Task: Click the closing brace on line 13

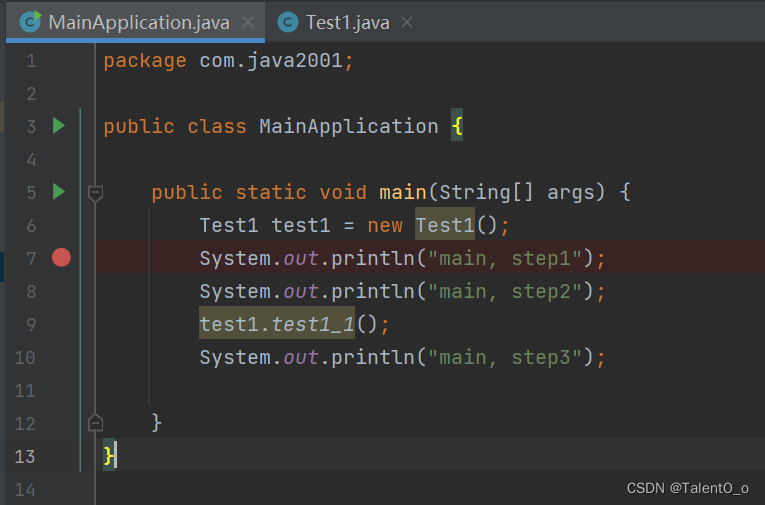Action: 109,456
